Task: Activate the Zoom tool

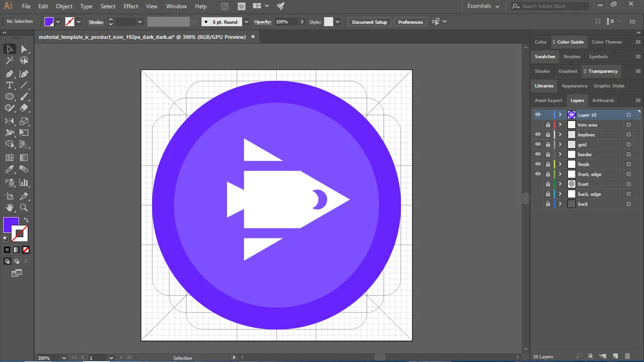Action: 24,208
